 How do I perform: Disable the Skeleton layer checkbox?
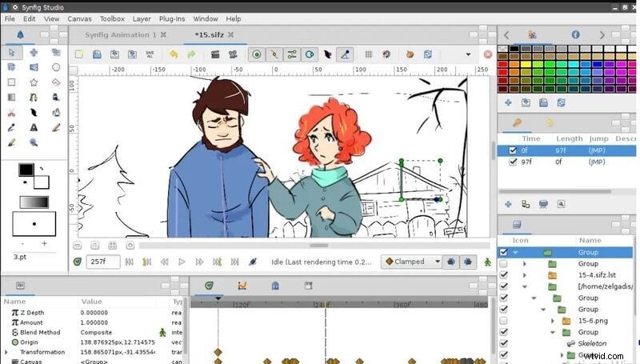(x=504, y=343)
